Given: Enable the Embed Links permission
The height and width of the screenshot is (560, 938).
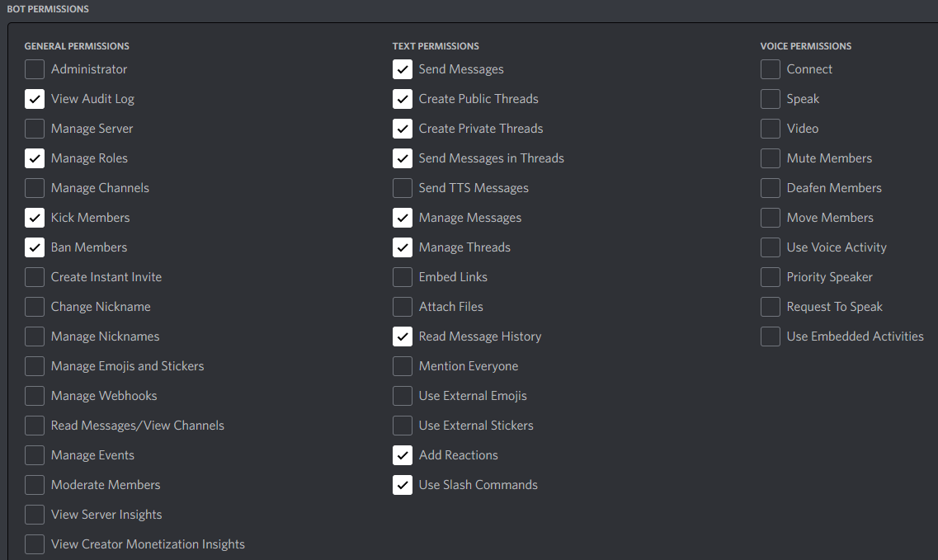Looking at the screenshot, I should pos(403,277).
